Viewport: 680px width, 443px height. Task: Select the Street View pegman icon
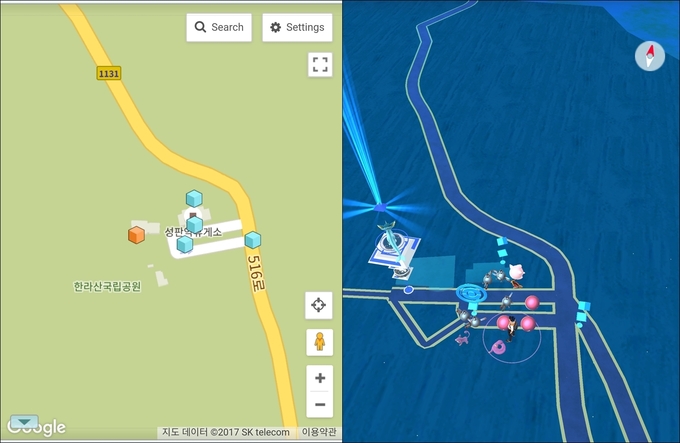pyautogui.click(x=320, y=342)
